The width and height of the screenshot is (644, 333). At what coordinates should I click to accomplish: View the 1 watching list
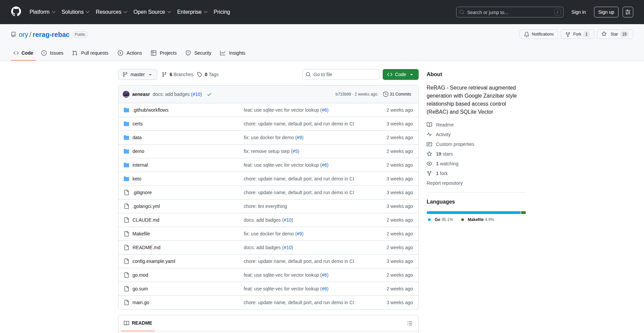tap(447, 164)
